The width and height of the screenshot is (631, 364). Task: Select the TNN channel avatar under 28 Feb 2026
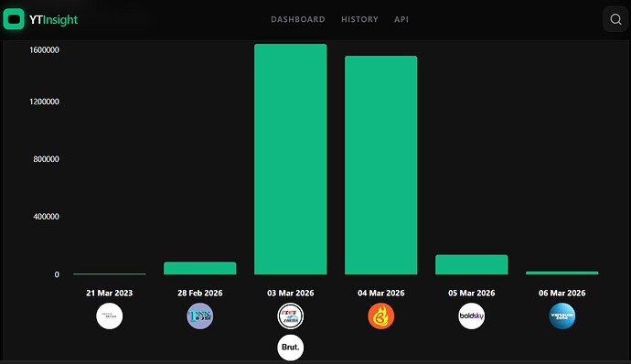[200, 316]
